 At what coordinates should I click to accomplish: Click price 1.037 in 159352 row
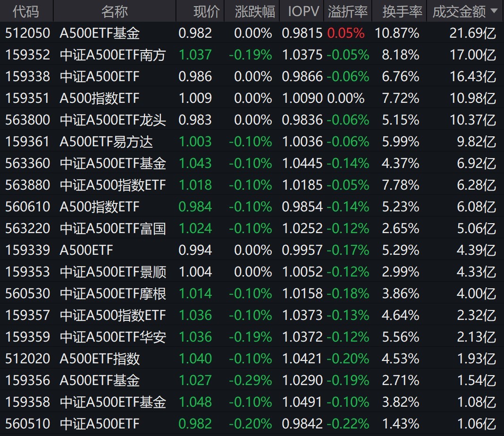195,55
